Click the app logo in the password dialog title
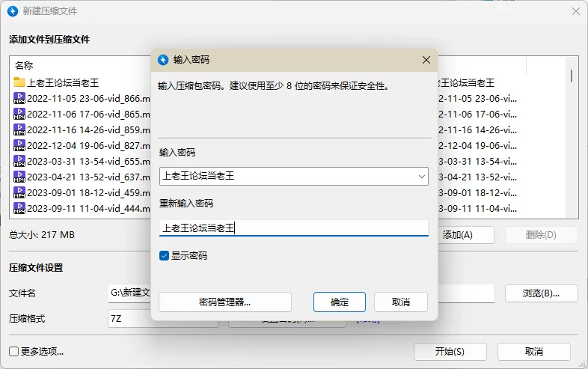The height and width of the screenshot is (369, 588). tap(163, 60)
